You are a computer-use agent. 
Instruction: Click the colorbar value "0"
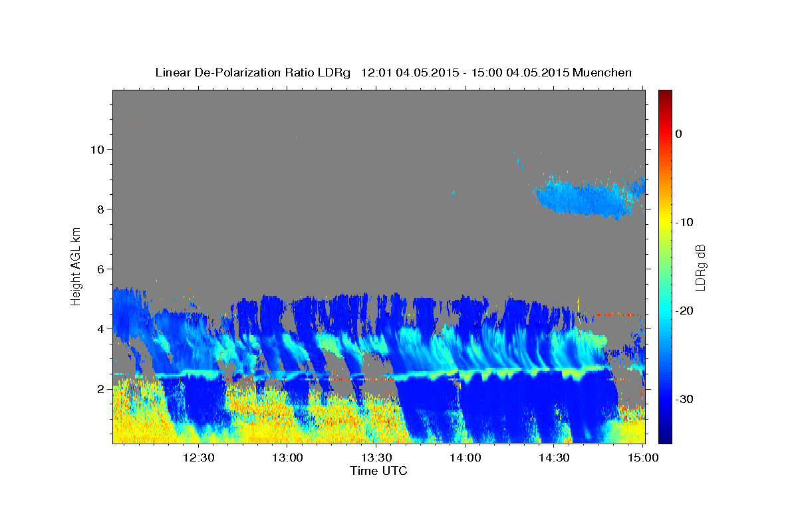[x=679, y=134]
